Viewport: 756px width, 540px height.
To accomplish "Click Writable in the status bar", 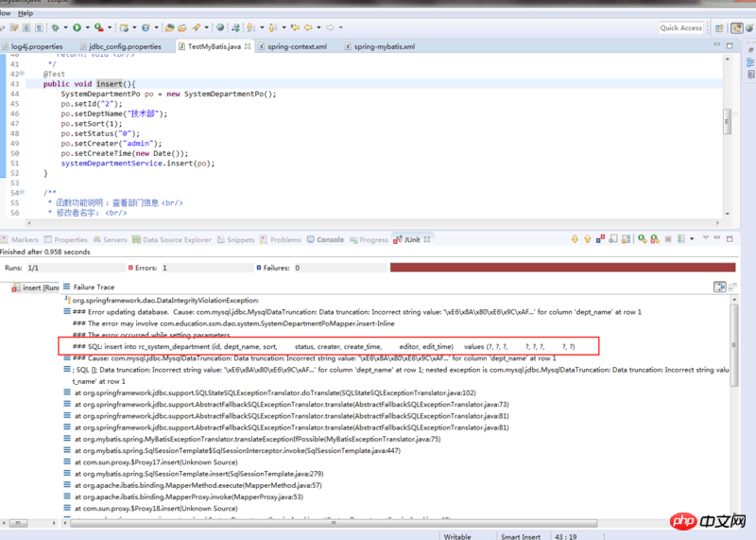I will click(457, 536).
